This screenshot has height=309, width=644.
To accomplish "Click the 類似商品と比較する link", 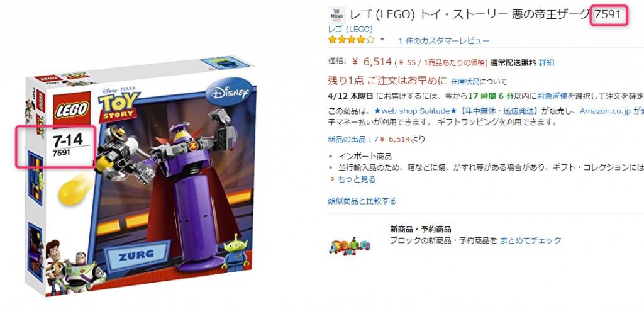I will [x=362, y=201].
